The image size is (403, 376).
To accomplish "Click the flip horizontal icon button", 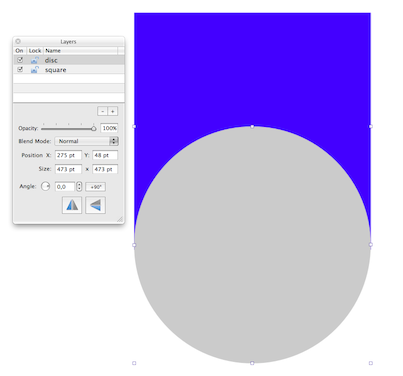I will click(x=72, y=205).
